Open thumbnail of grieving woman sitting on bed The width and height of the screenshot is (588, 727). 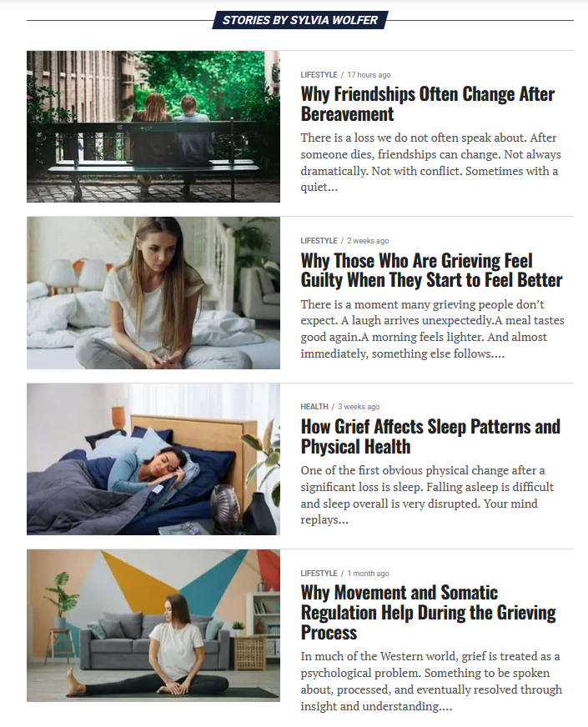[153, 293]
